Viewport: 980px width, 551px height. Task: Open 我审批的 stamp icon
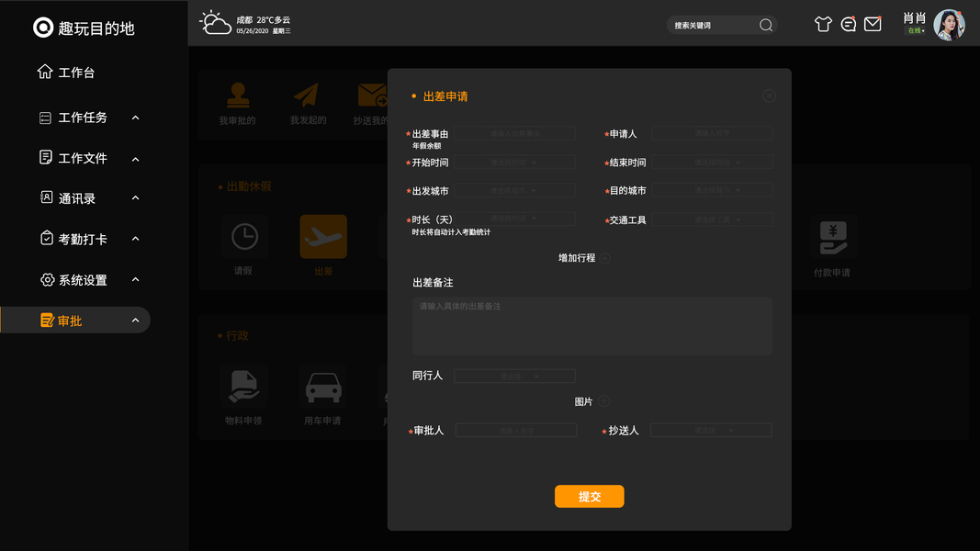(x=238, y=96)
